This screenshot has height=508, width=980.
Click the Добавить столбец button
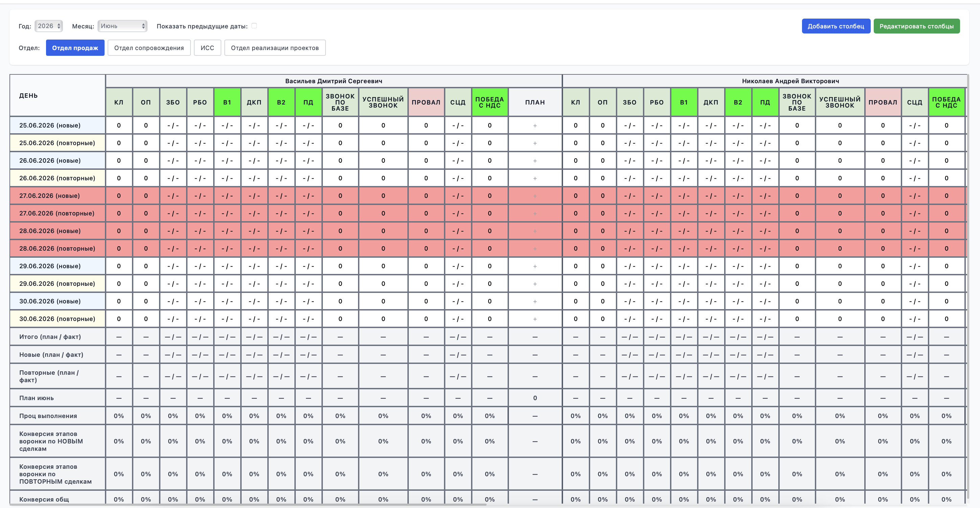pyautogui.click(x=836, y=26)
